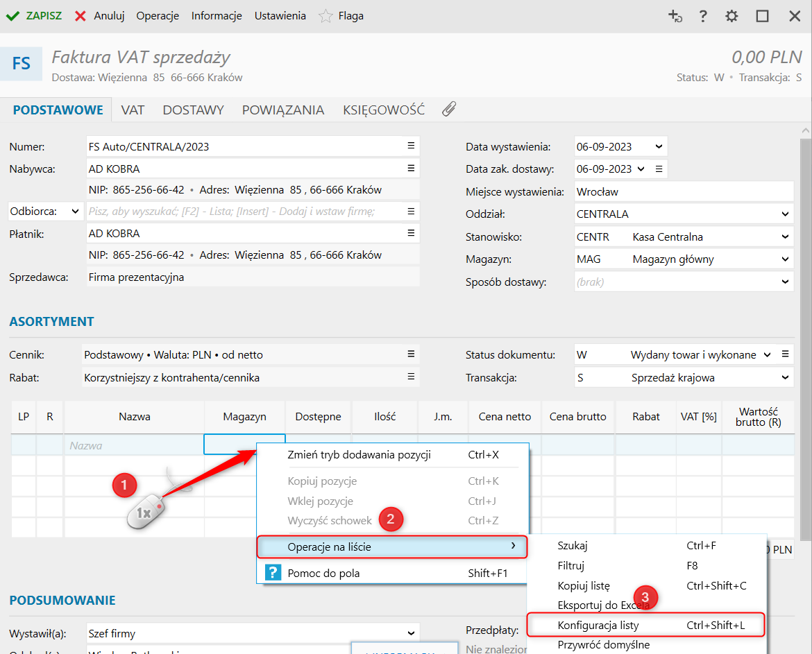812x654 pixels.
Task: Open the menu icon beside Data zak. dostawy
Action: pyautogui.click(x=659, y=169)
